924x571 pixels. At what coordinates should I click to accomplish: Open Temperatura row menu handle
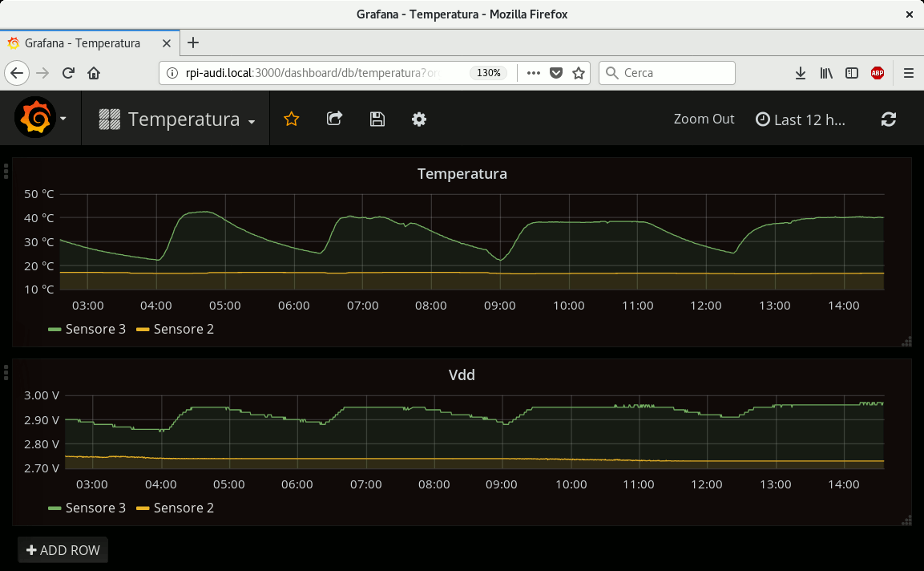[x=6, y=171]
